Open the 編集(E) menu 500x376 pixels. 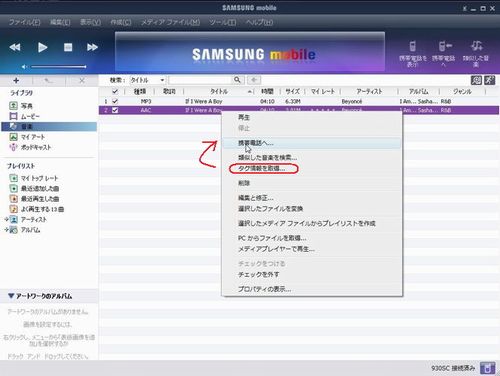pos(60,22)
